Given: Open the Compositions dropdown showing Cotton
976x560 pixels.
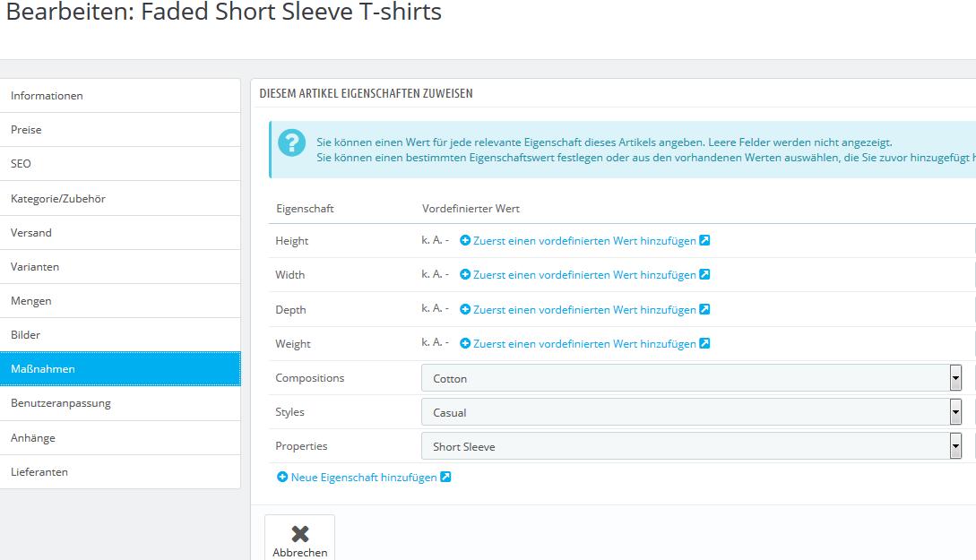Looking at the screenshot, I should pos(691,378).
